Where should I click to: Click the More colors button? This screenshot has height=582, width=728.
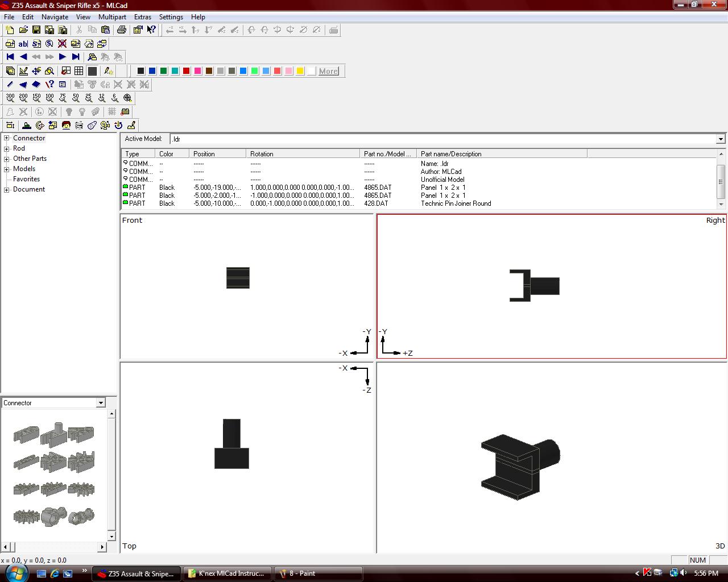[328, 71]
